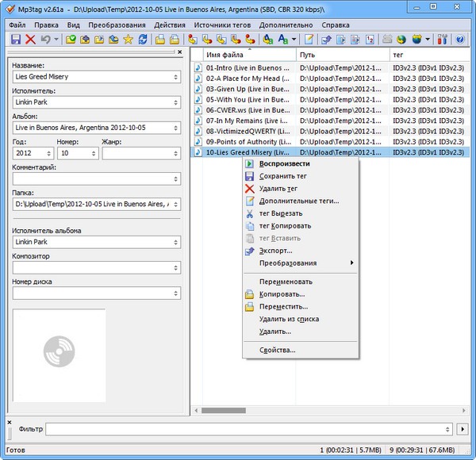This screenshot has height=460, width=476.
Task: Expand the Фильтр dropdown at the bottom
Action: coord(449,429)
